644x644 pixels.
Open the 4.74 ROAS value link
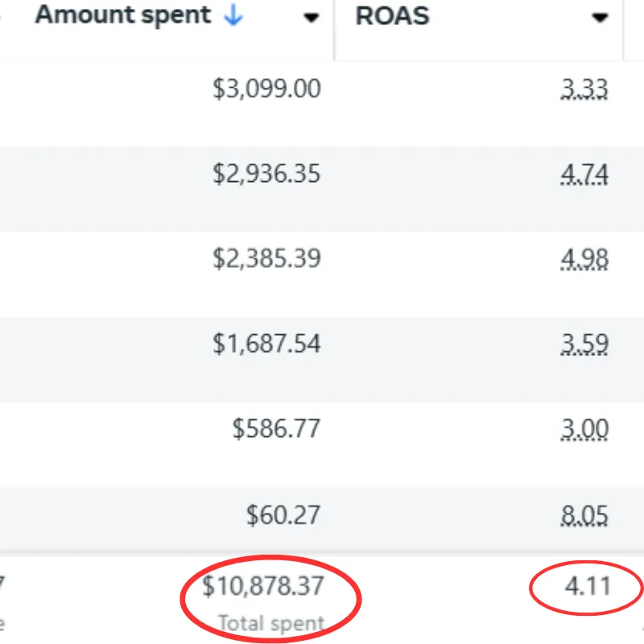(584, 174)
